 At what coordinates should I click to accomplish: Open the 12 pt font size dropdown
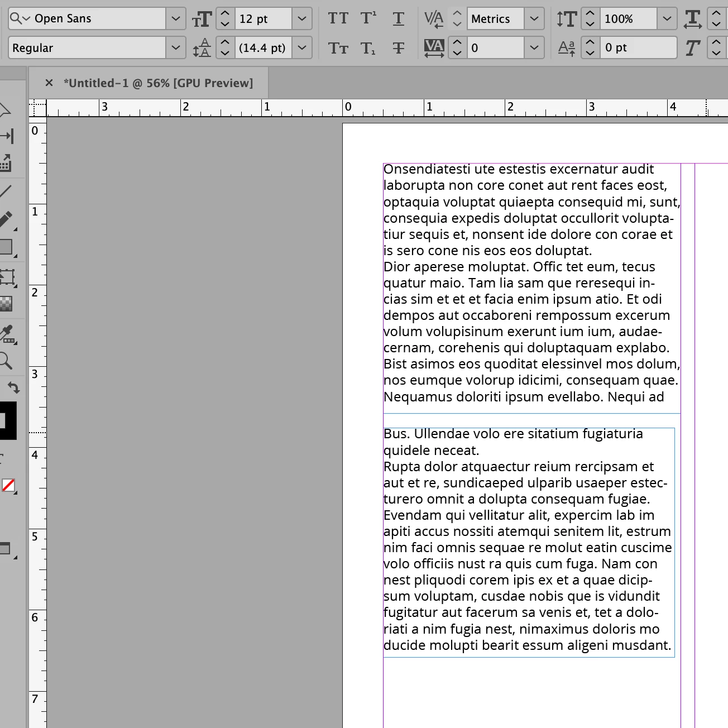point(302,18)
